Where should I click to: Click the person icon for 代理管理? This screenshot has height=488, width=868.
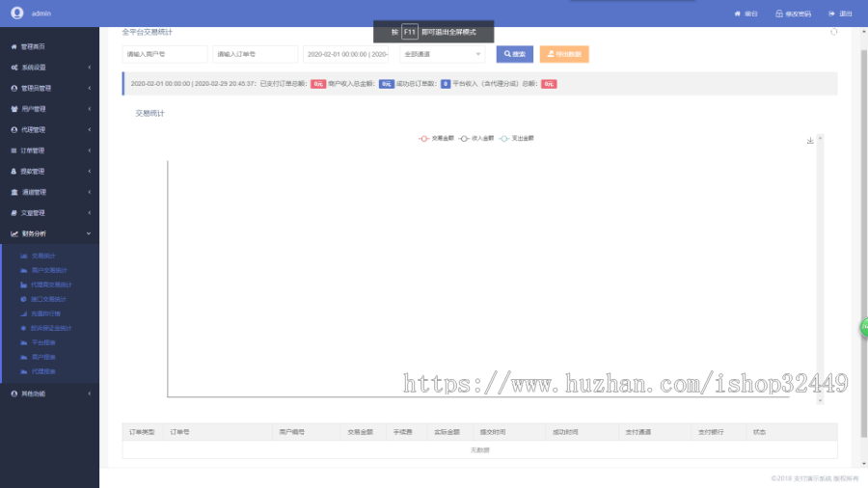coord(14,130)
